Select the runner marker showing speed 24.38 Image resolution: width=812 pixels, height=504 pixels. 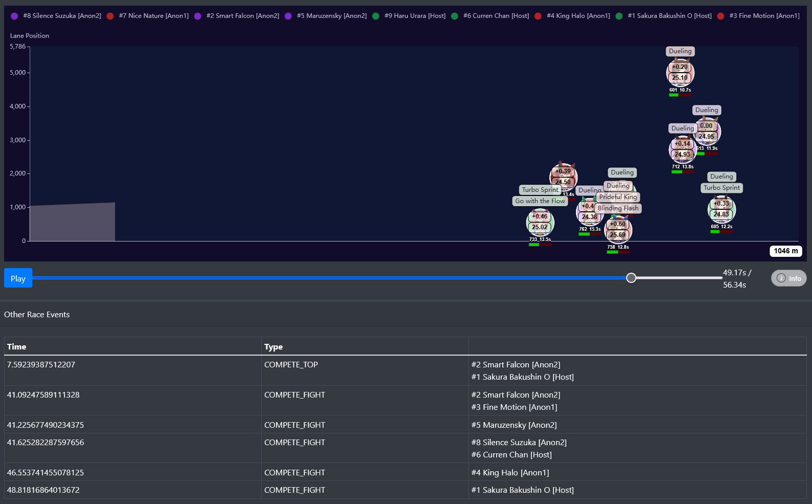tap(590, 212)
